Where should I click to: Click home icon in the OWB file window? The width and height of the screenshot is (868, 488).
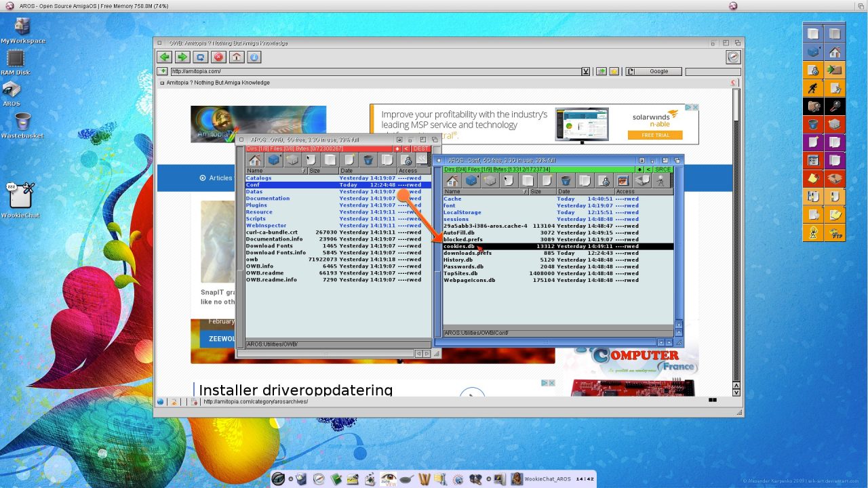(255, 160)
